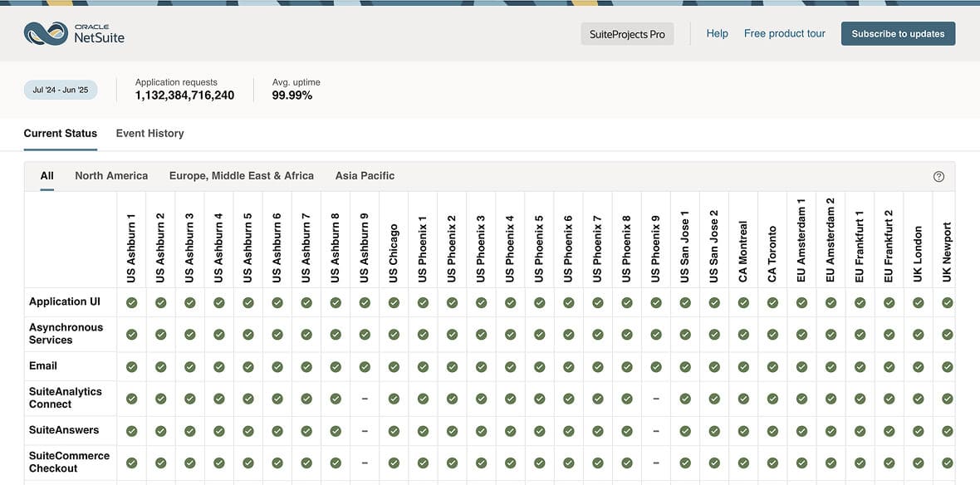Show the Asia Pacific region tab
Viewport: 980px width, 485px height.
click(365, 176)
